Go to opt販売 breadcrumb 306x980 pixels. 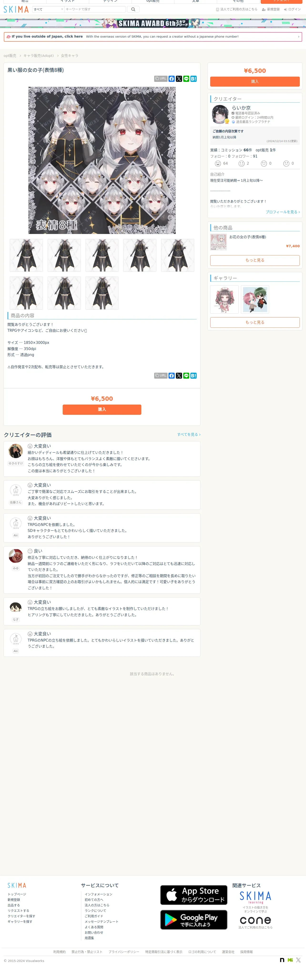(10, 56)
